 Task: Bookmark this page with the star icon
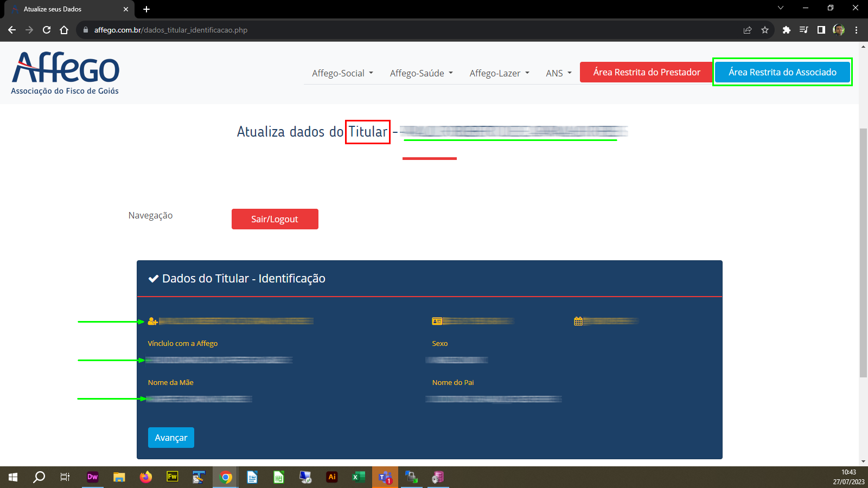pyautogui.click(x=765, y=30)
